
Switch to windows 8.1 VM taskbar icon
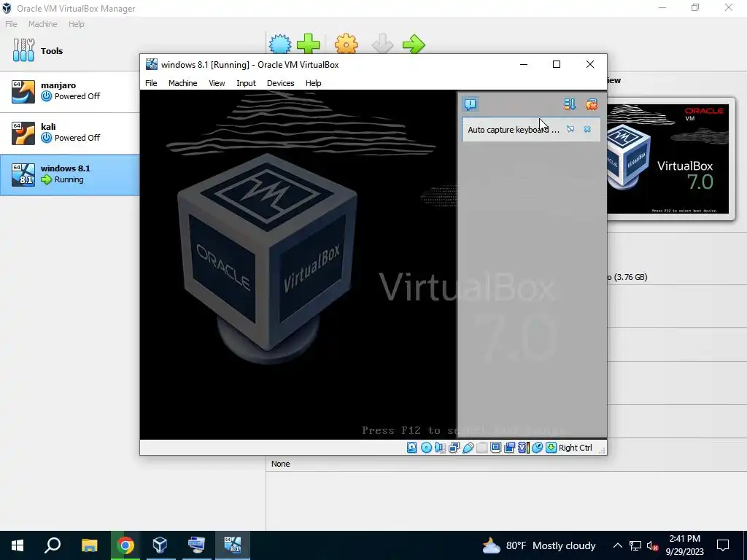[233, 545]
